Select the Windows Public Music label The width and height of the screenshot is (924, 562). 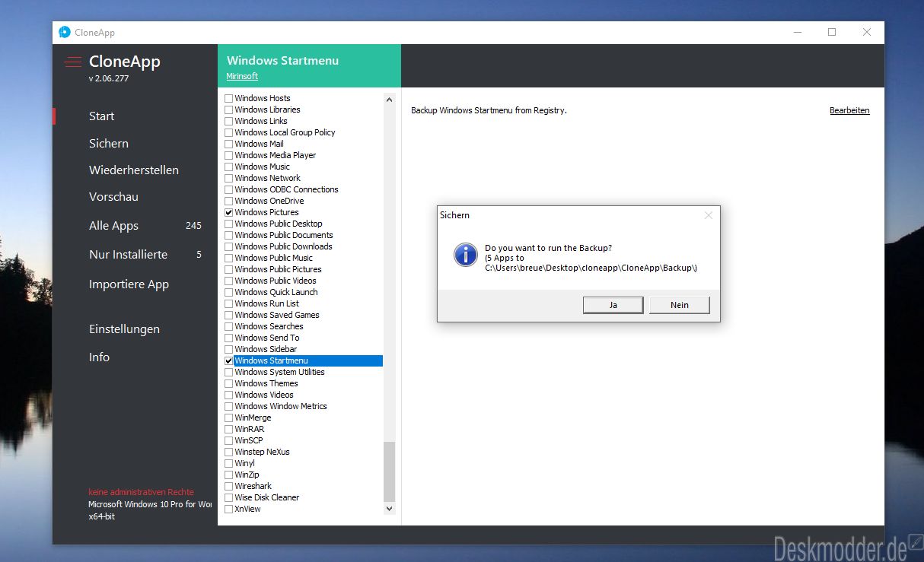pyautogui.click(x=273, y=258)
